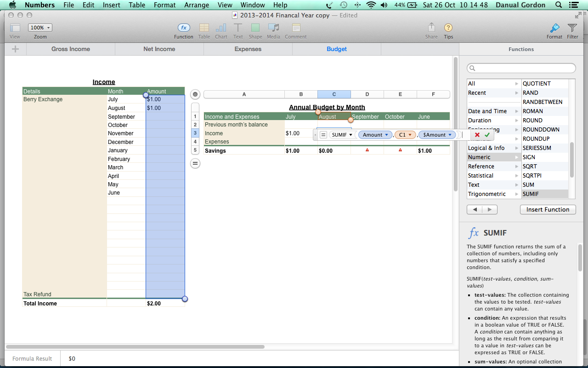Image resolution: width=588 pixels, height=368 pixels.
Task: Open the Insert menu
Action: [112, 5]
